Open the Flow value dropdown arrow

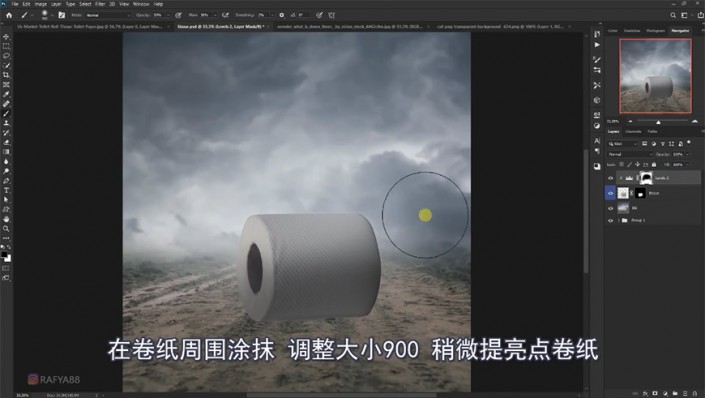point(214,15)
